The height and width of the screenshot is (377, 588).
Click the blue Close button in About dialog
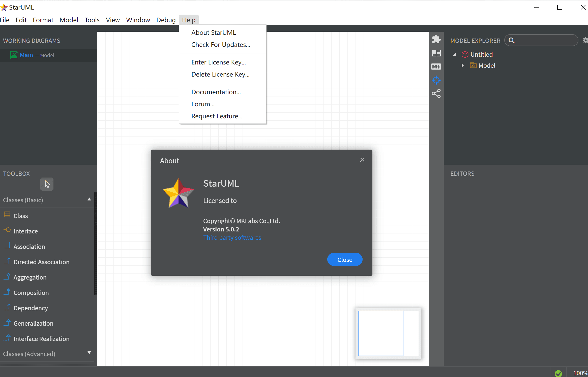345,259
